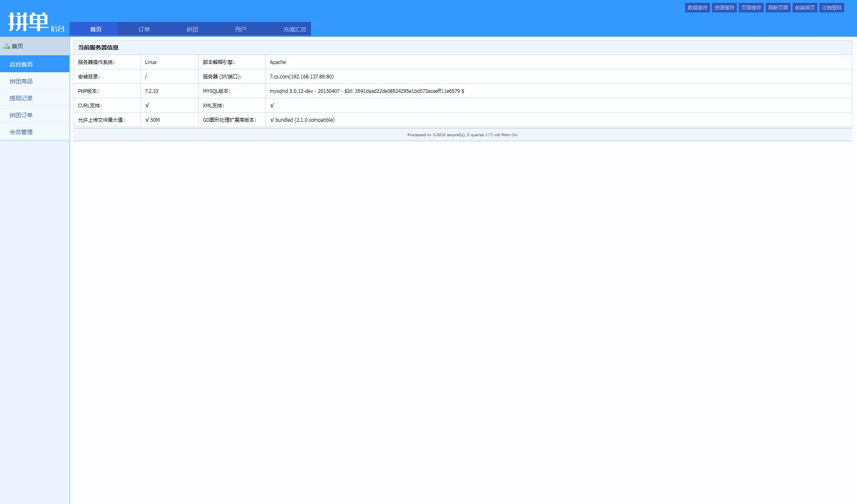Go to the 用户 tab
Screen dimensions: 857x504
click(x=241, y=29)
